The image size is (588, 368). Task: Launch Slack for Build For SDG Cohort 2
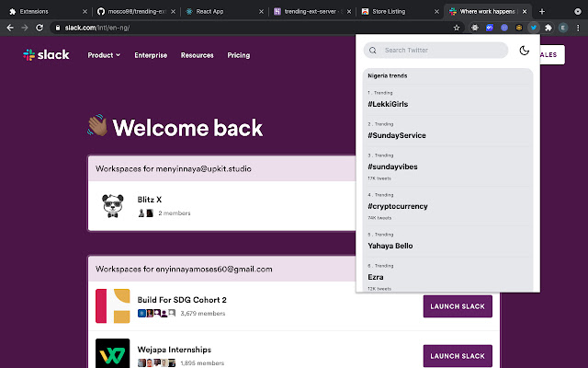coord(458,306)
